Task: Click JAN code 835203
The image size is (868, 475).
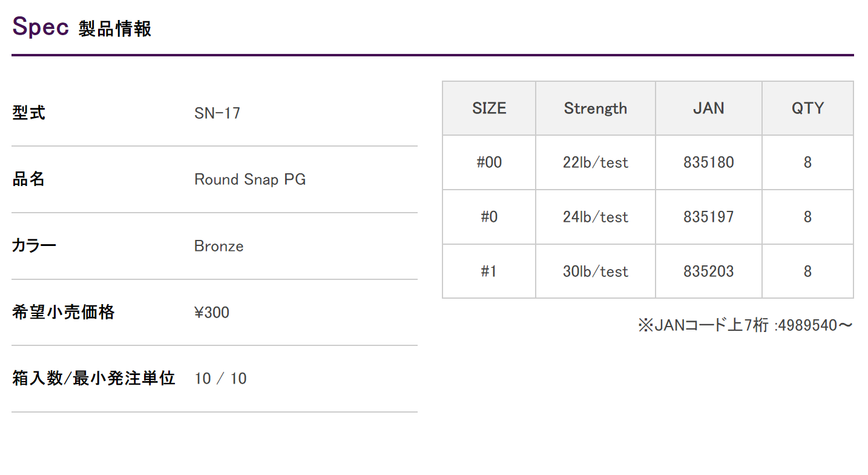Action: pos(709,271)
